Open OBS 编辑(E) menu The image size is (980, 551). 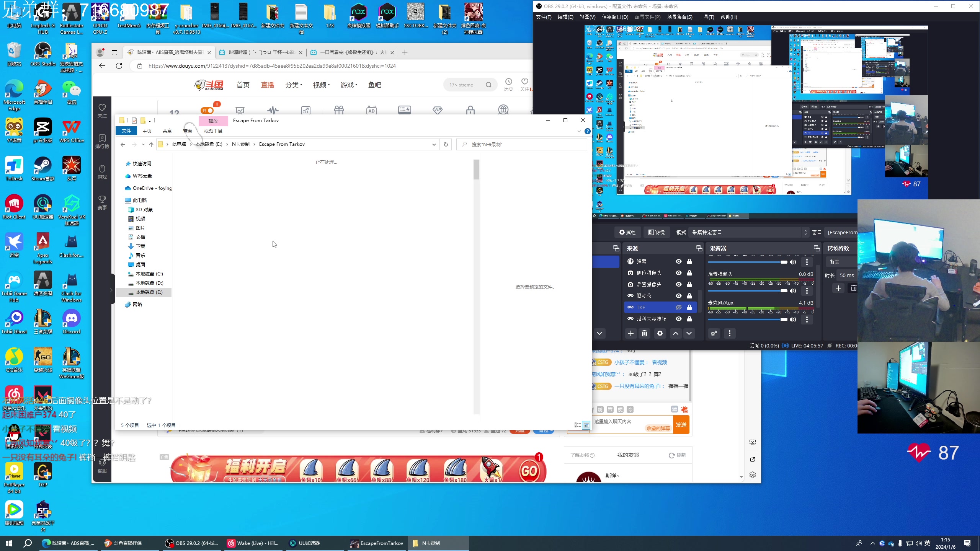(565, 17)
